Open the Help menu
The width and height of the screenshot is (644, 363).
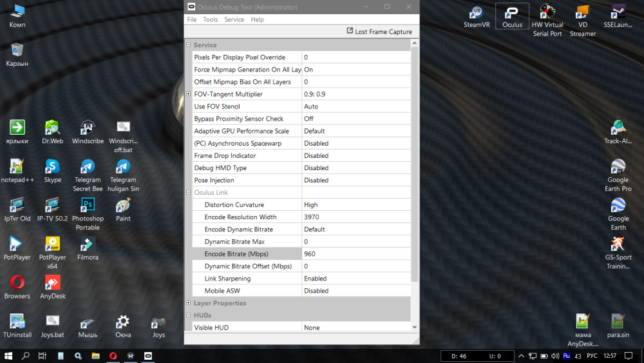(x=257, y=19)
